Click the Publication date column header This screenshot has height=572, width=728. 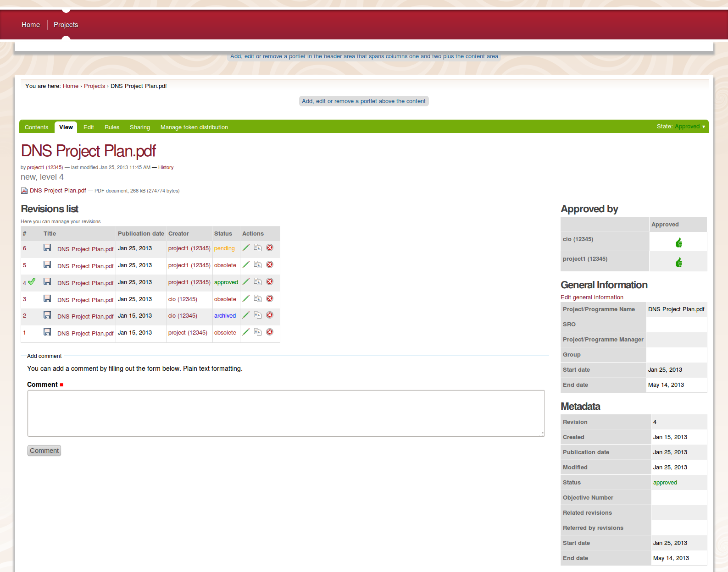pos(141,234)
